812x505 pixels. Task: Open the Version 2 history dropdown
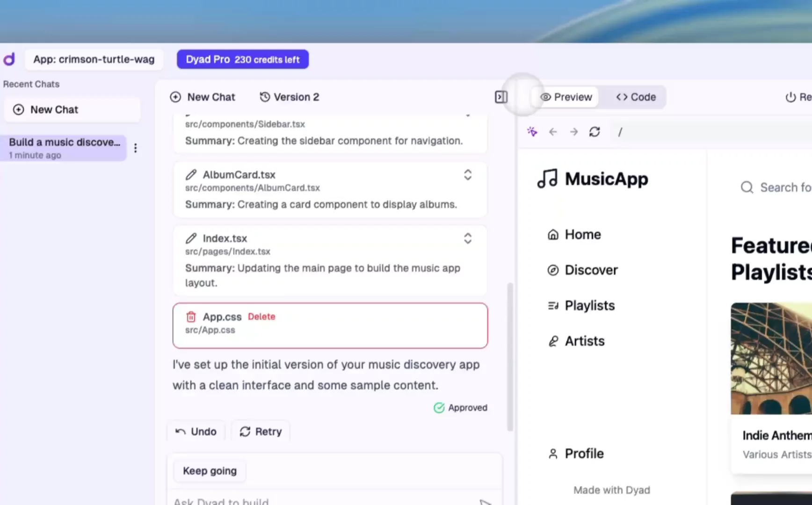coord(290,97)
